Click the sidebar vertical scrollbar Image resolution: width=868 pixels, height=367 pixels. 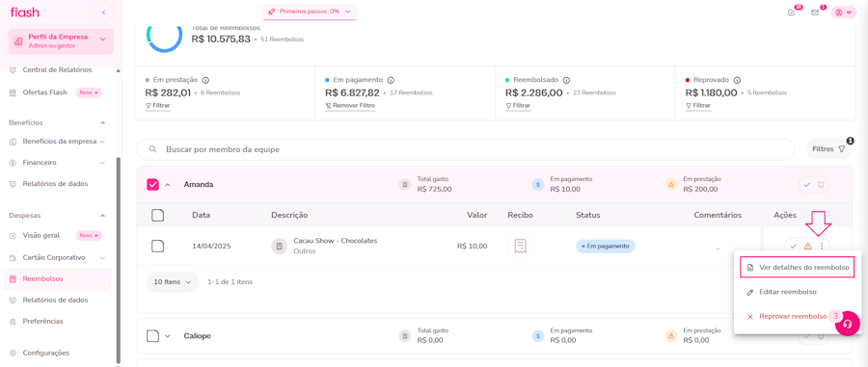(118, 259)
